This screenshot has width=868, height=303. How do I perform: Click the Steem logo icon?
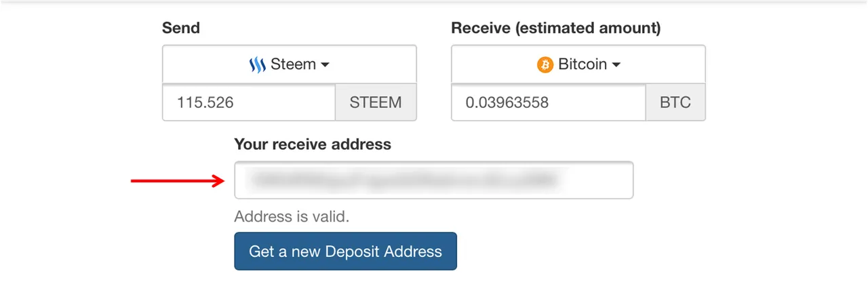(258, 65)
